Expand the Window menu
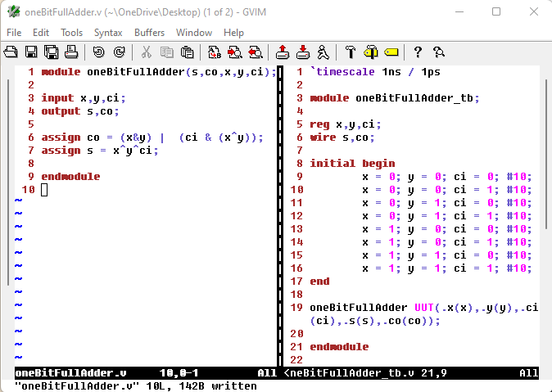The height and width of the screenshot is (392, 552). [194, 33]
